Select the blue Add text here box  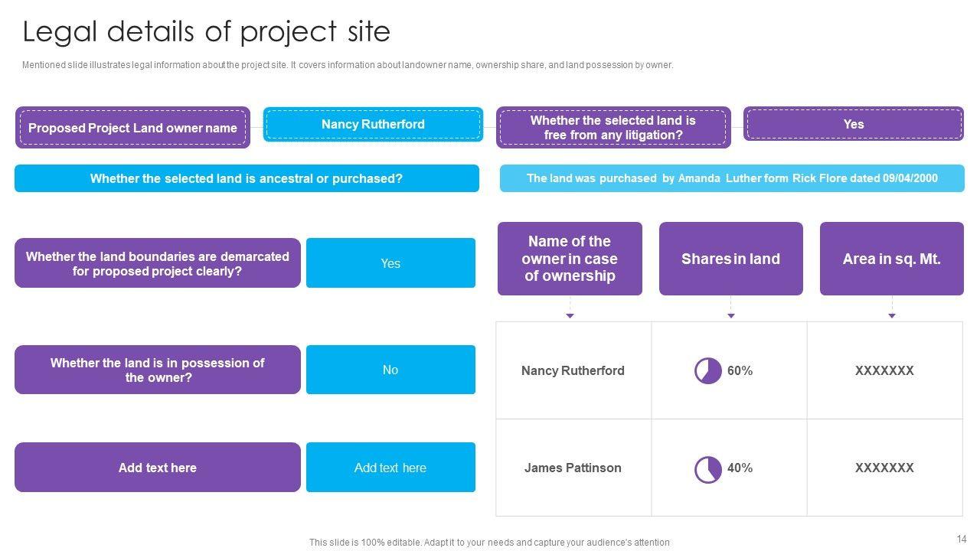coord(390,468)
